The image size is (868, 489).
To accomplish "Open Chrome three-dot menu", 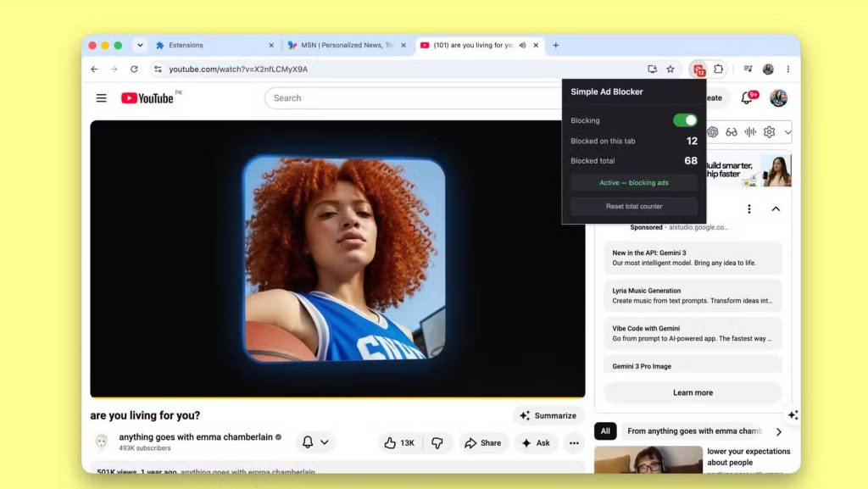I will [x=787, y=69].
